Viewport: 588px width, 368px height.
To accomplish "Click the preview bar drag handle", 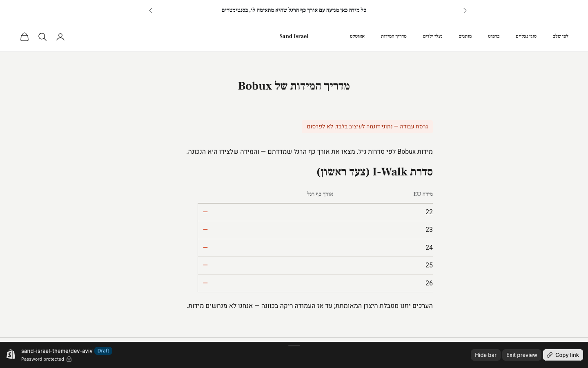I will tap(294, 346).
